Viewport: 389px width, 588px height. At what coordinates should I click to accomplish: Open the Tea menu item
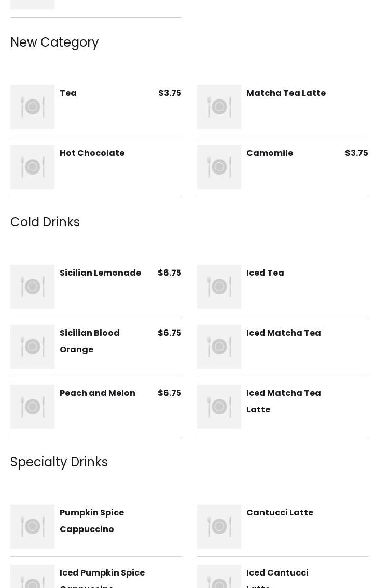[68, 93]
